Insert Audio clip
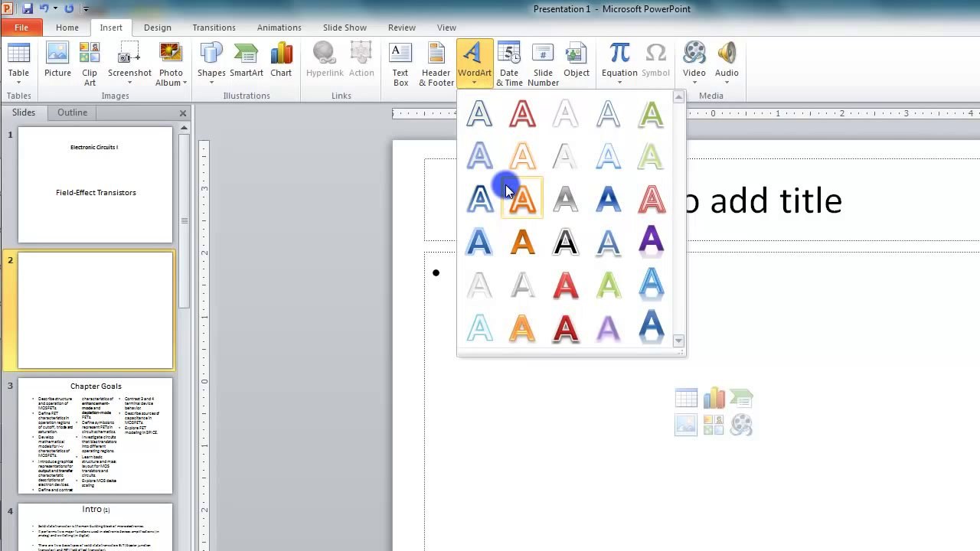The height and width of the screenshot is (551, 980). pos(727,64)
